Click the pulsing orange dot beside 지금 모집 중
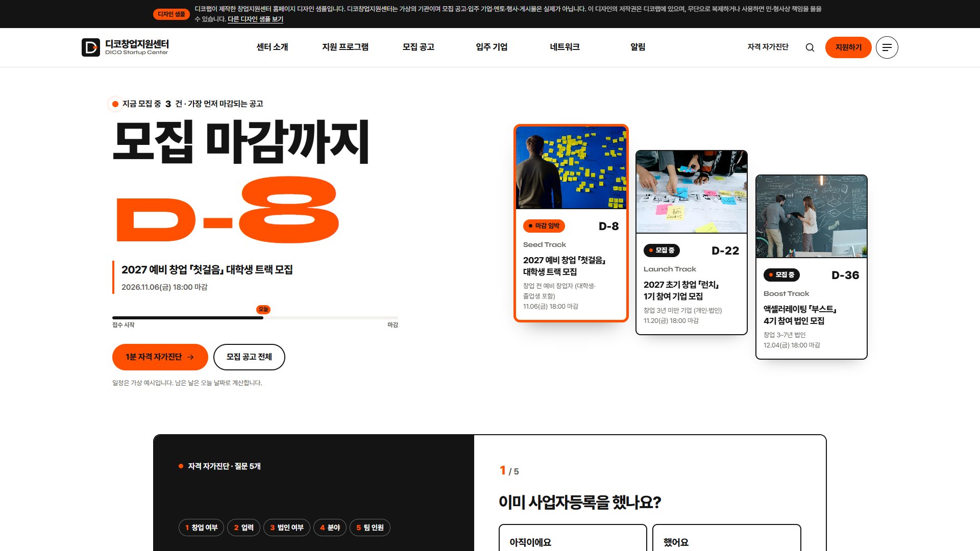 (115, 104)
